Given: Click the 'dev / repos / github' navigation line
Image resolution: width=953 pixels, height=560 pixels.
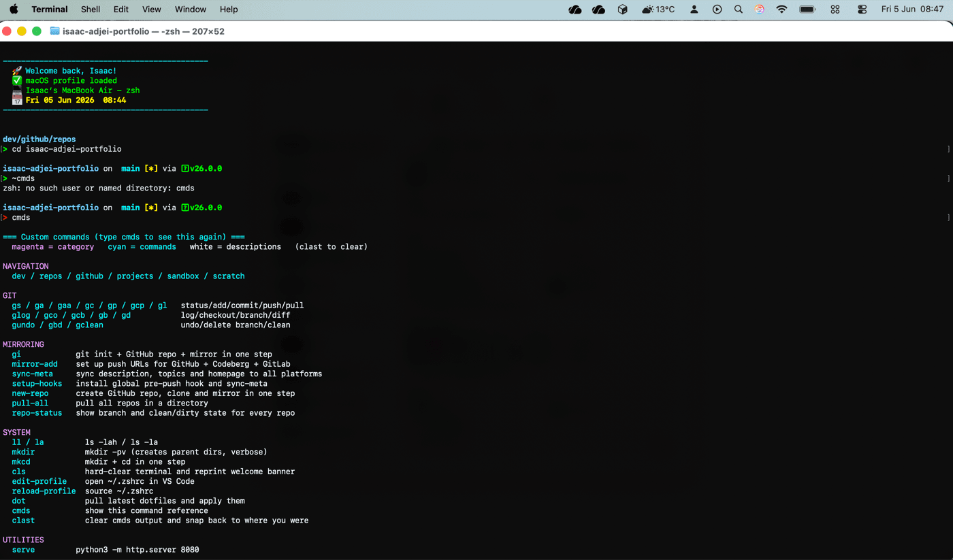Looking at the screenshot, I should click(x=128, y=276).
